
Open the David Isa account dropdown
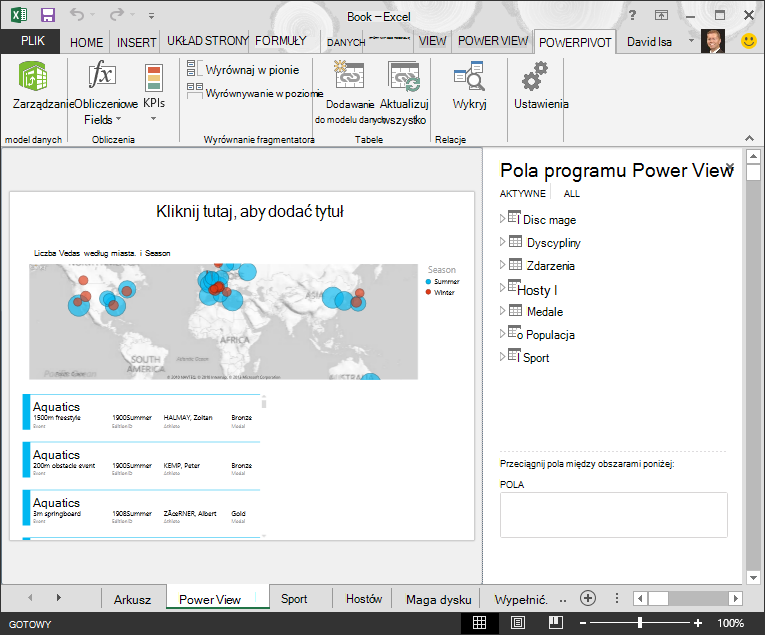[691, 41]
